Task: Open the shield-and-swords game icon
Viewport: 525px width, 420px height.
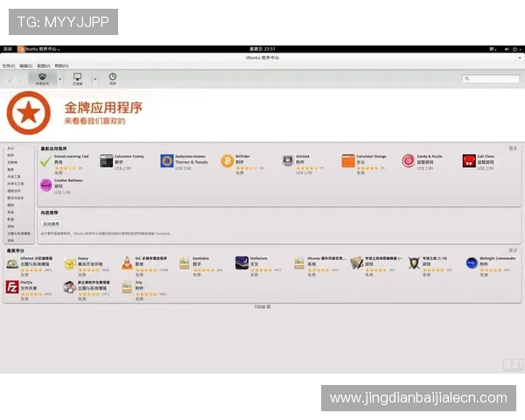Action: (x=414, y=263)
